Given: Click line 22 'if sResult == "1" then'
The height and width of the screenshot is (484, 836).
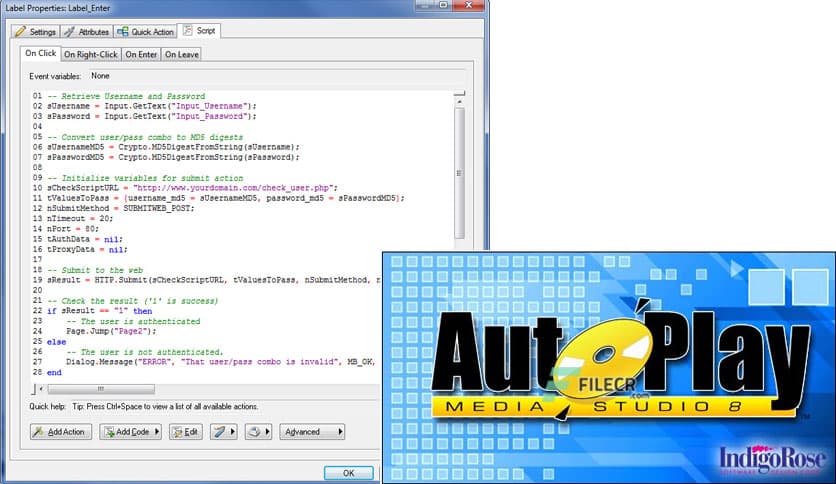Looking at the screenshot, I should (99, 311).
